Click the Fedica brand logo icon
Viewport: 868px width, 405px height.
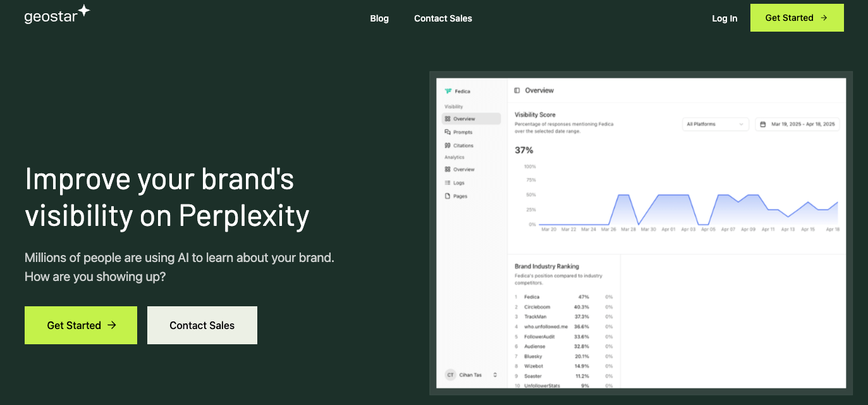[x=448, y=91]
